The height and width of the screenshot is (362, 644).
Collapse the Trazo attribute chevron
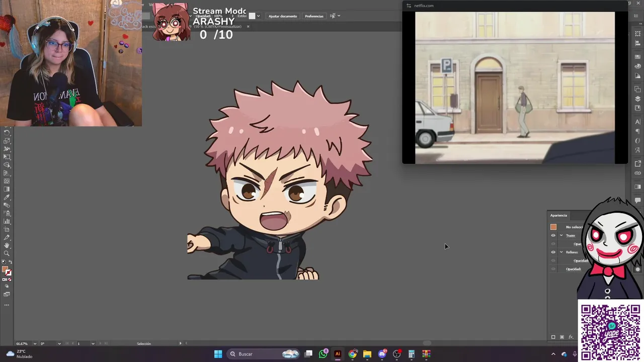point(561,235)
